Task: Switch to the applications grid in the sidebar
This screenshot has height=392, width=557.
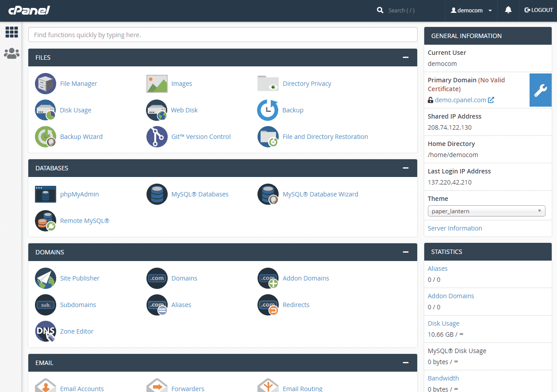Action: coord(12,32)
